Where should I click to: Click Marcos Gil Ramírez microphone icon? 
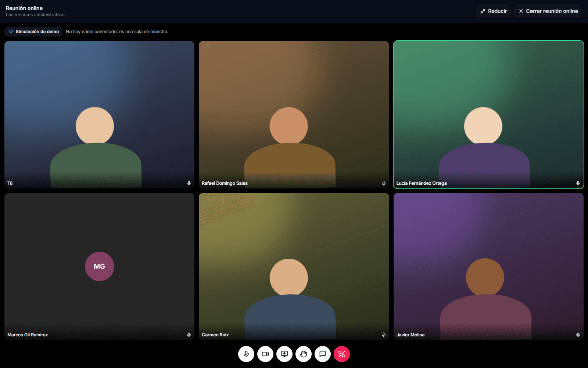click(189, 335)
